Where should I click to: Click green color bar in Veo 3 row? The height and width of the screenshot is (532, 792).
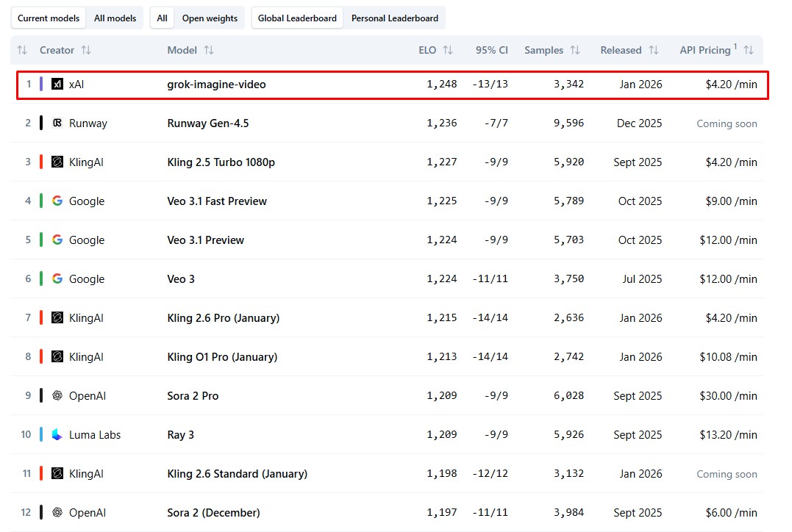[41, 278]
